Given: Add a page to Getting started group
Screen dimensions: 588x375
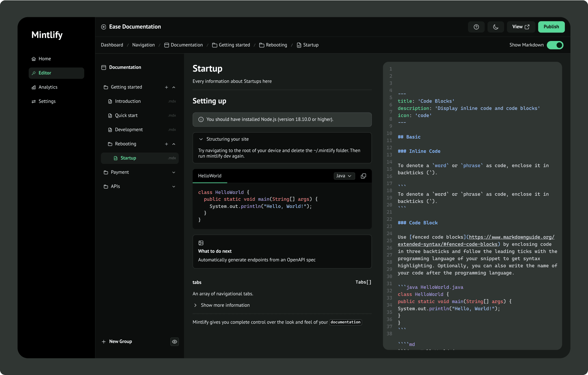Looking at the screenshot, I should (x=167, y=87).
